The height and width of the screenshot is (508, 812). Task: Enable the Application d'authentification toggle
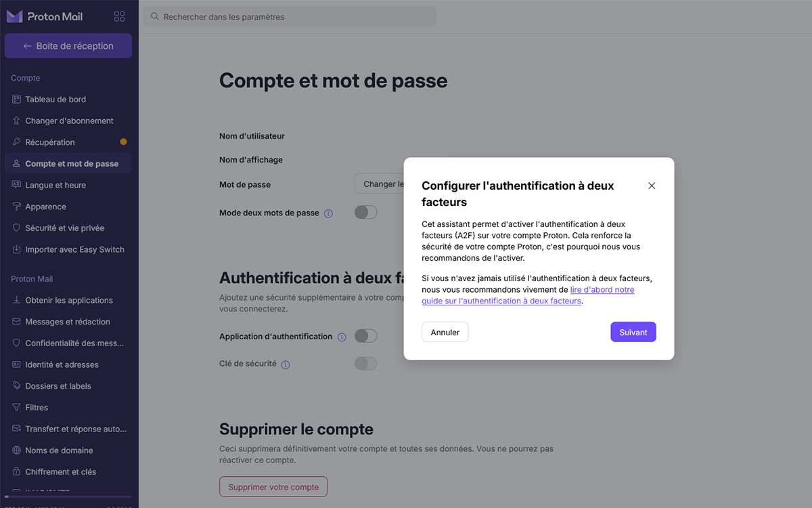click(366, 336)
